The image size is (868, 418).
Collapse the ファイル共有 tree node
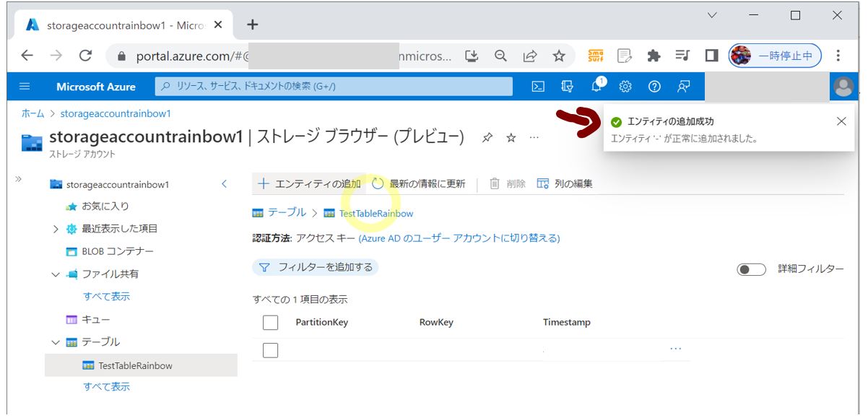[x=56, y=274]
